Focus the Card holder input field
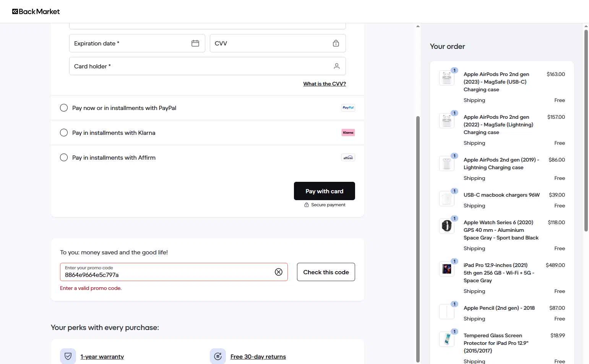The width and height of the screenshot is (589, 364). tap(208, 66)
